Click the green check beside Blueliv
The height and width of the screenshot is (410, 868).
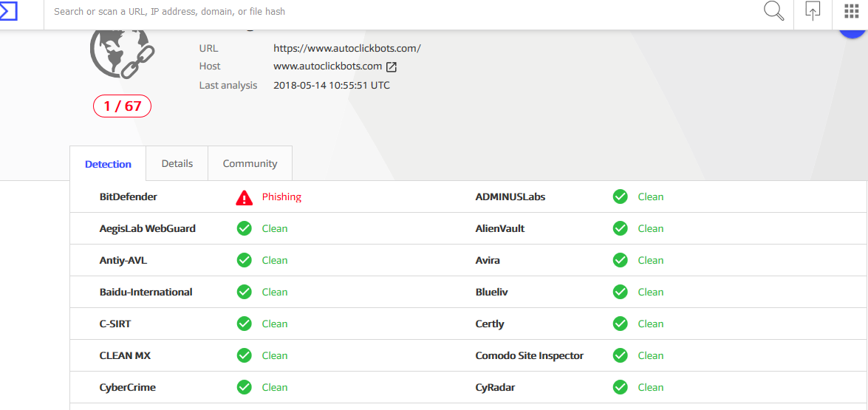click(620, 292)
